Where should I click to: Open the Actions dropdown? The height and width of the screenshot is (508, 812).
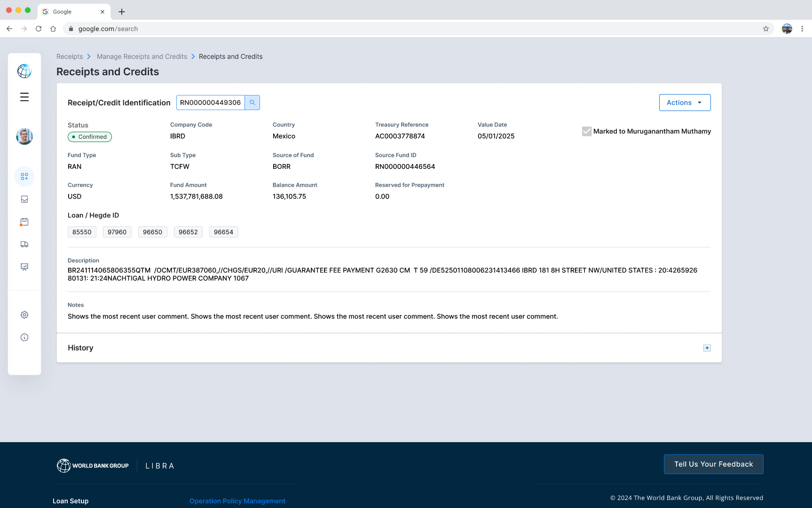pyautogui.click(x=685, y=103)
